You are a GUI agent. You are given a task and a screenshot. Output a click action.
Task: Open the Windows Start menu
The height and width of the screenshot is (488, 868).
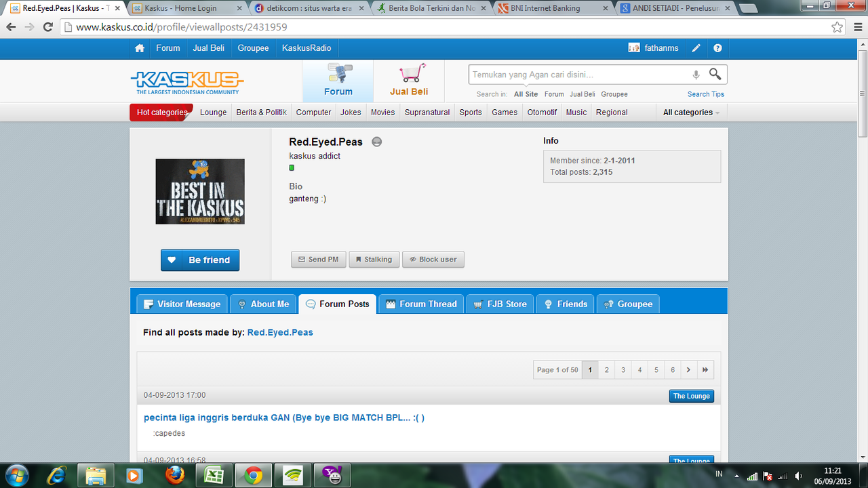16,476
